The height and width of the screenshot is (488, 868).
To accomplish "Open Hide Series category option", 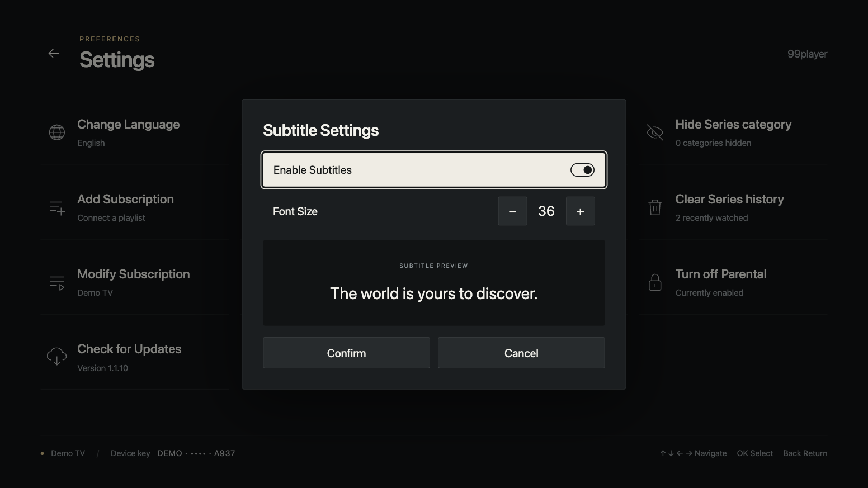I will [x=734, y=132].
